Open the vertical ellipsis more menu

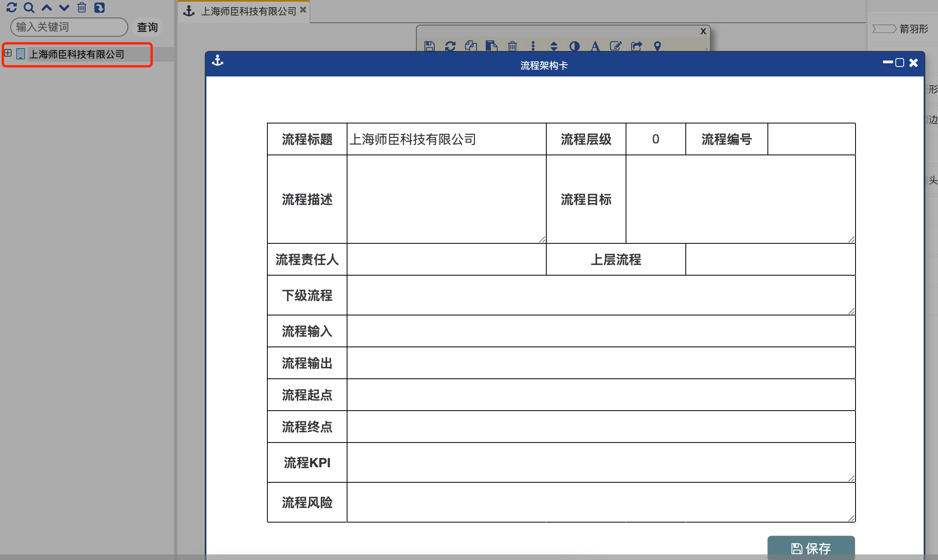coord(533,46)
